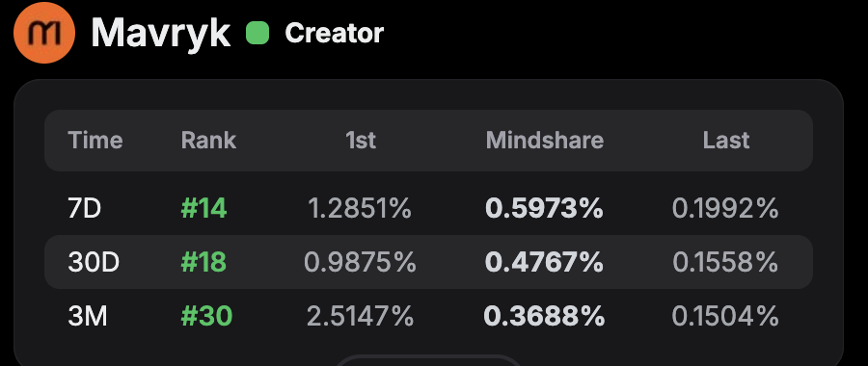
Task: Click the orange Mavryk logo icon
Action: (x=44, y=33)
